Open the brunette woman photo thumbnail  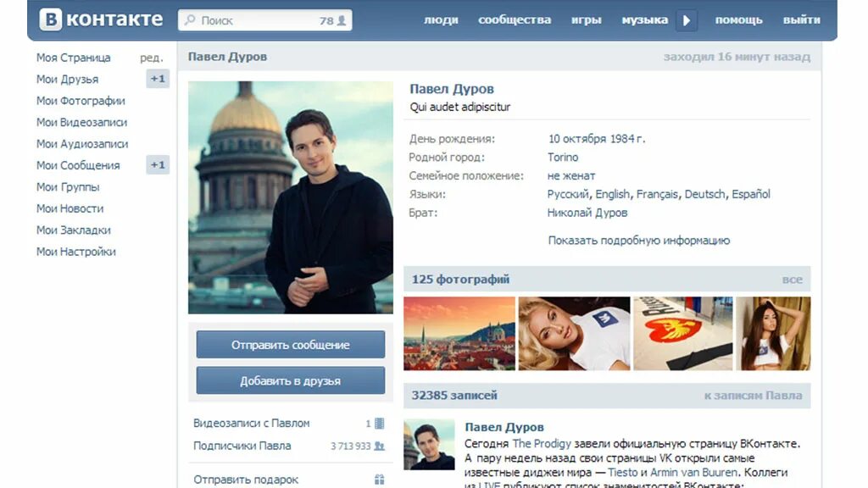(x=773, y=333)
